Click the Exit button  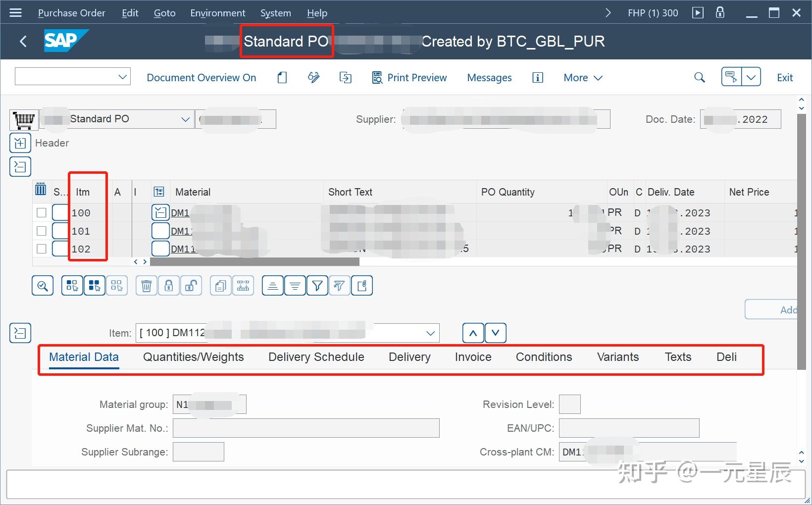[x=784, y=77]
